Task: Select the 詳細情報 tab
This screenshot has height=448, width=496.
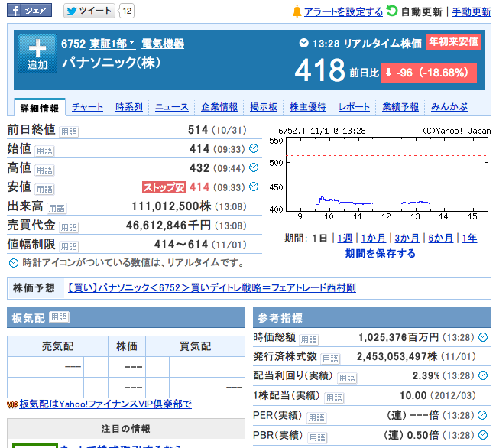Action: click(x=40, y=108)
